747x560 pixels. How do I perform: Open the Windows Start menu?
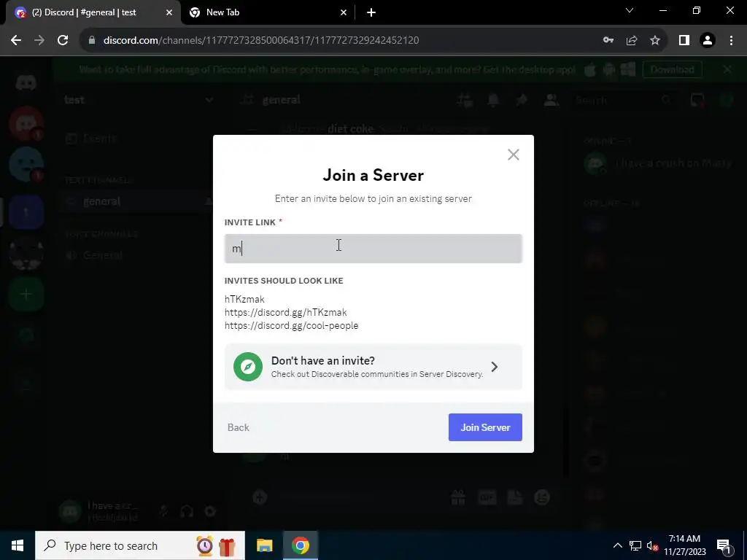18,545
